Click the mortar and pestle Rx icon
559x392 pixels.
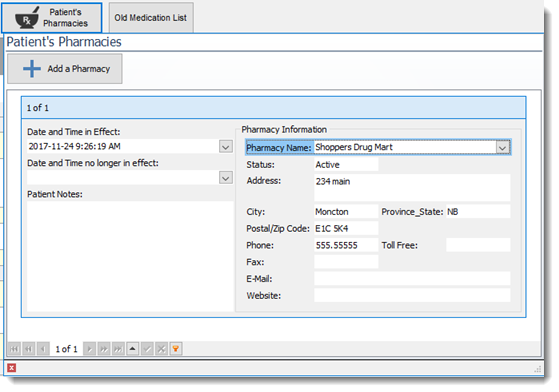click(27, 18)
